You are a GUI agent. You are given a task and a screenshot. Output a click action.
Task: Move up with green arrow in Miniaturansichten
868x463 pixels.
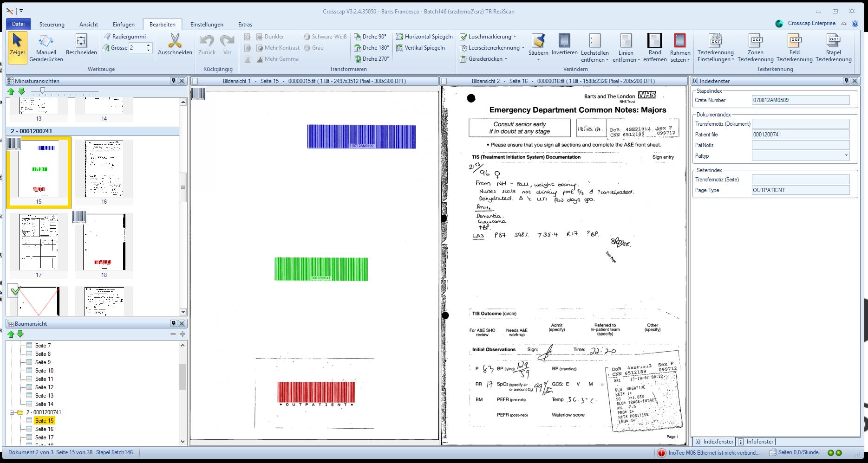(11, 91)
